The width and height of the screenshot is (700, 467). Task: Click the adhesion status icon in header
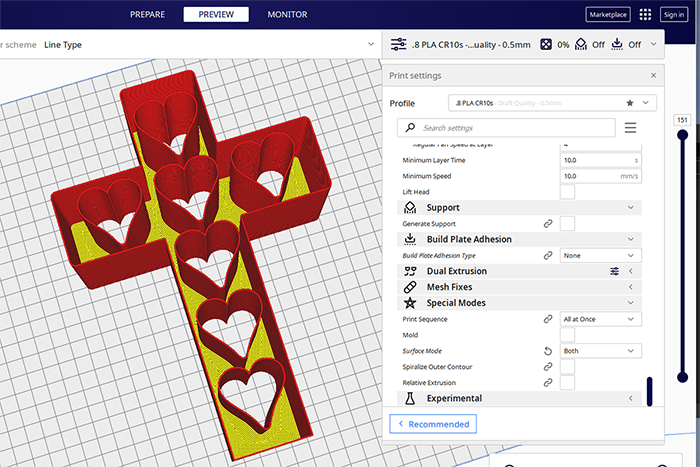(617, 44)
